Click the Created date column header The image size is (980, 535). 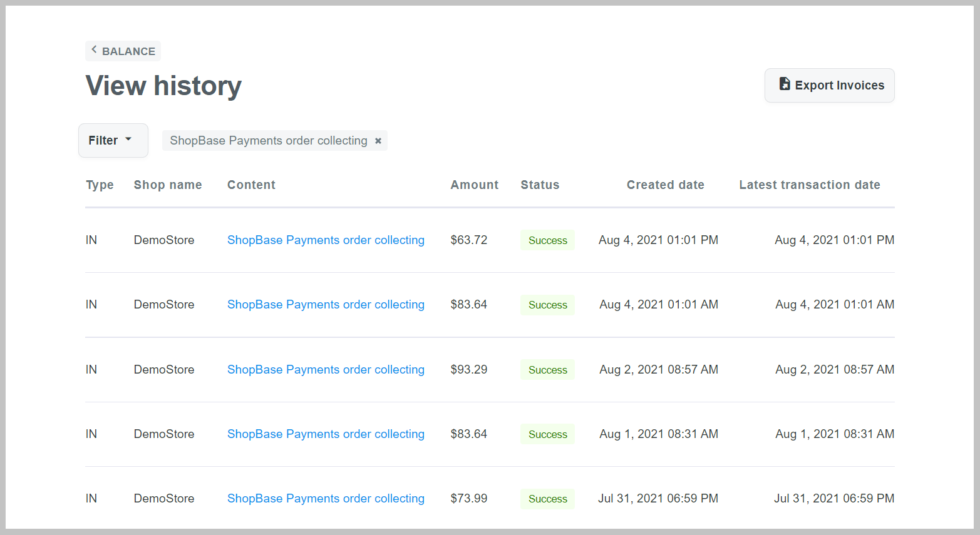coord(665,185)
